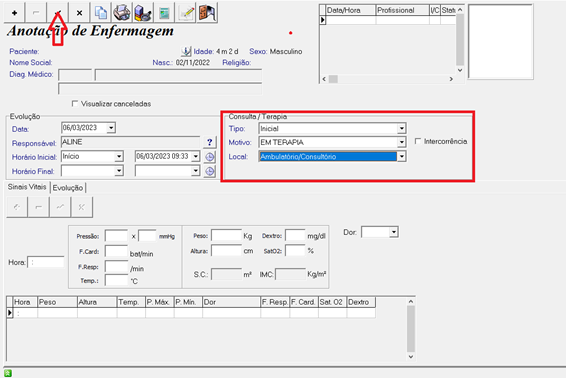Click the green status icon at bottom left
This screenshot has width=566, height=378.
[8, 373]
